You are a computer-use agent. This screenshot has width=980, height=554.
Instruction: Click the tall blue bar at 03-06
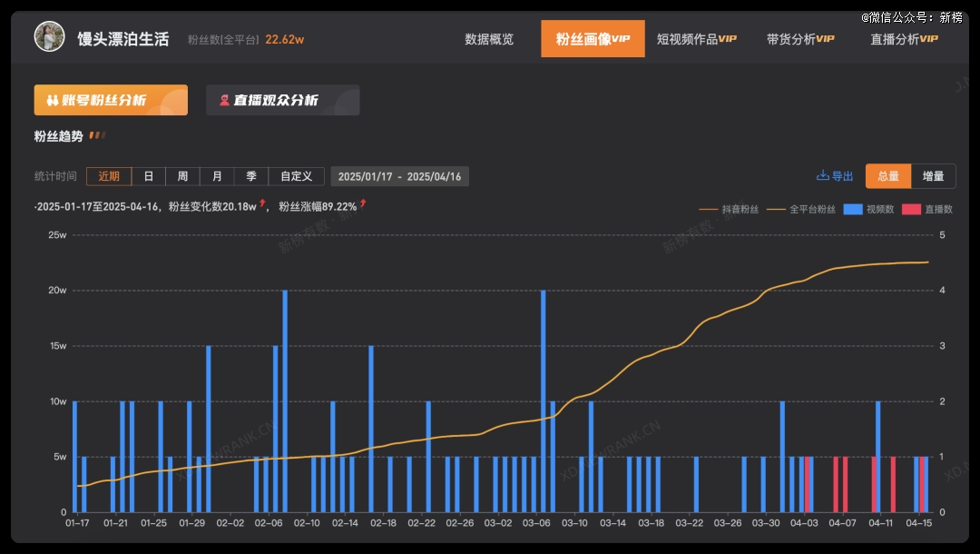(544, 401)
